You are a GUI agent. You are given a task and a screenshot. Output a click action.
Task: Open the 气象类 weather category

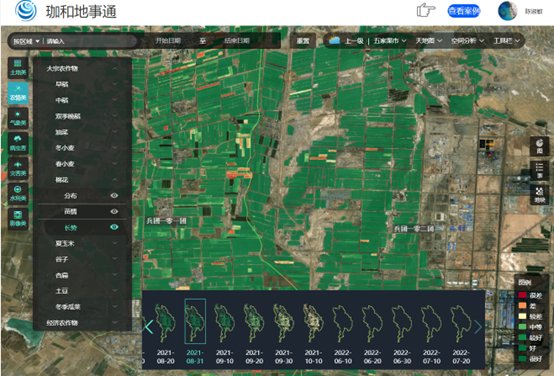tap(18, 118)
